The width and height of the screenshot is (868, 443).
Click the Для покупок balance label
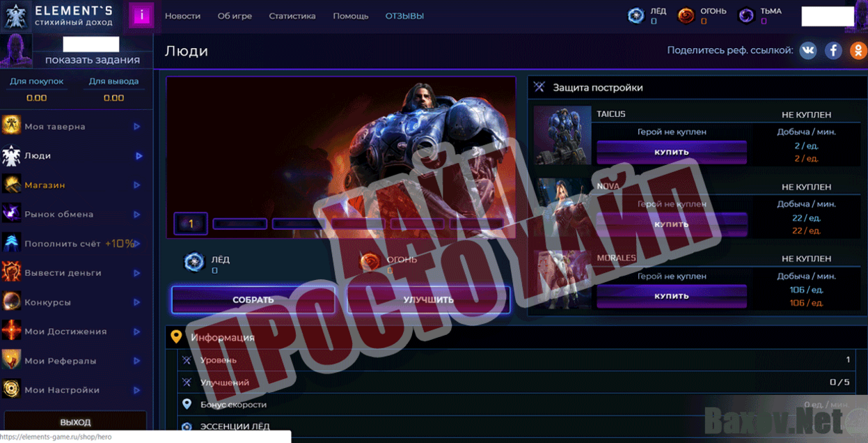tap(36, 81)
